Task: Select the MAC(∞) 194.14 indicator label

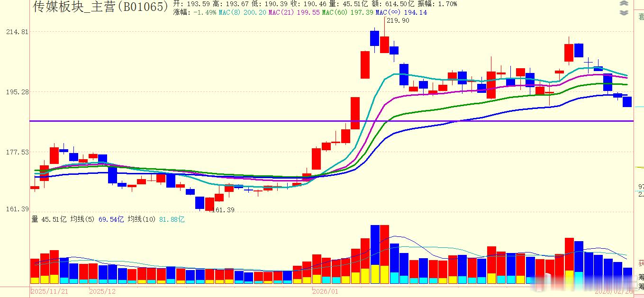Action: [401, 12]
